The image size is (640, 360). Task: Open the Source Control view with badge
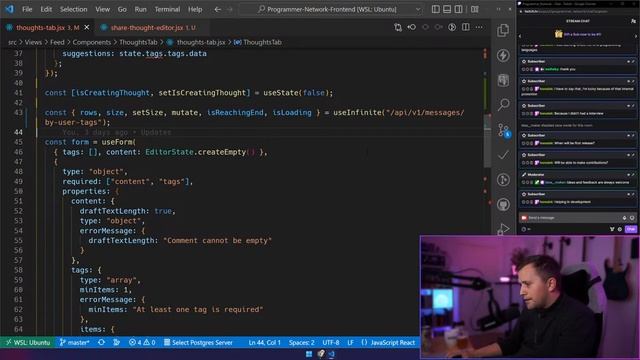pos(504,130)
